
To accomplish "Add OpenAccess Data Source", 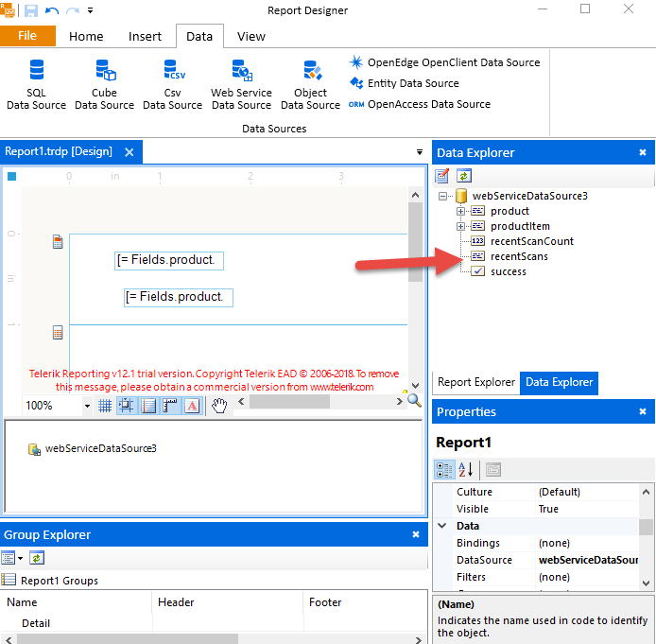I will (420, 104).
